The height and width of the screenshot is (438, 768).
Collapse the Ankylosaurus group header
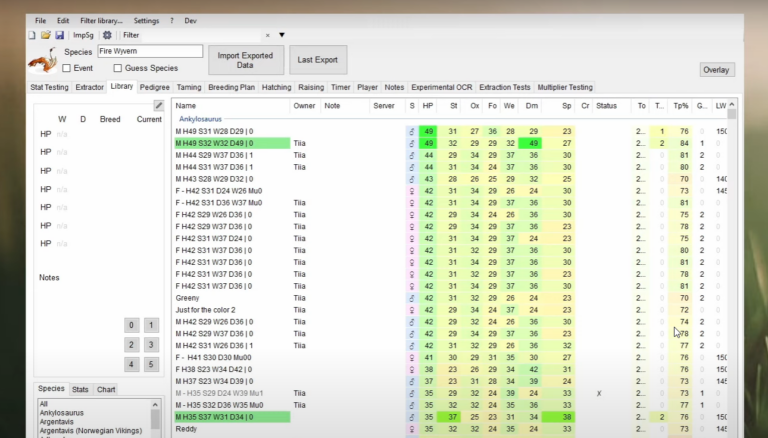click(200, 119)
